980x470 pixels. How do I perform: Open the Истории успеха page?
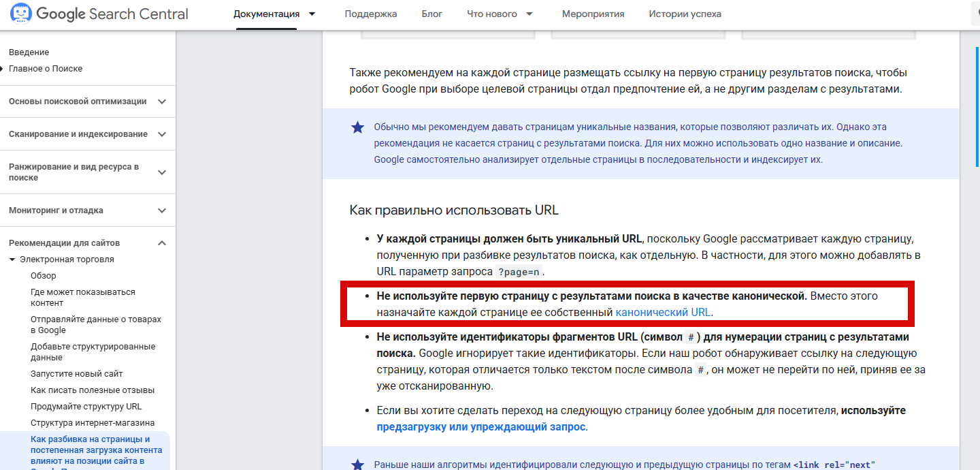pyautogui.click(x=685, y=14)
